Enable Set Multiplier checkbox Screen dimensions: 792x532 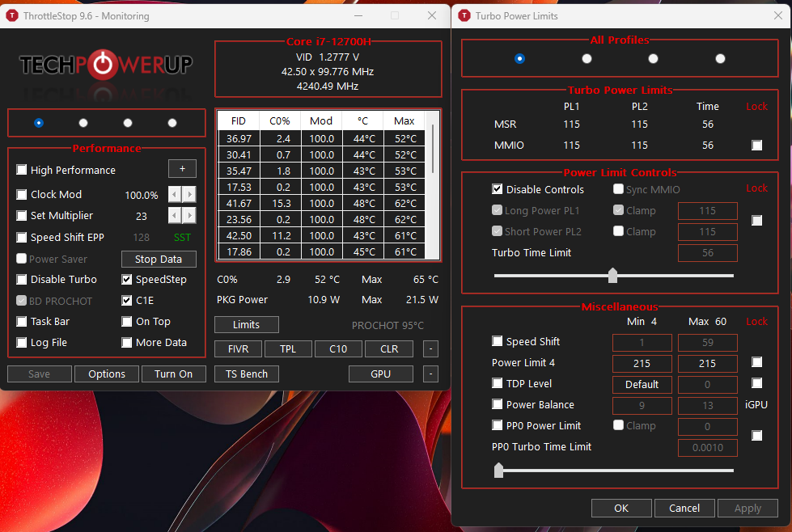point(21,216)
